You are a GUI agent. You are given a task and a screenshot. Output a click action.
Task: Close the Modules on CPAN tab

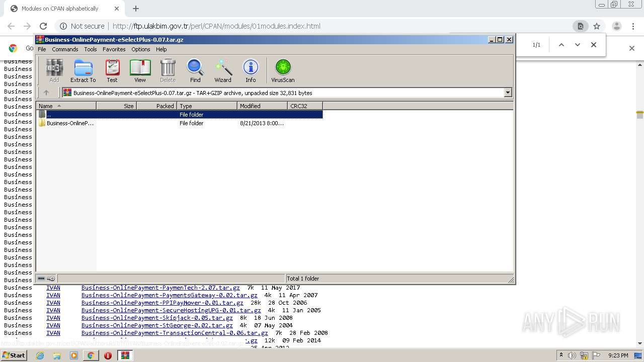coord(117,9)
